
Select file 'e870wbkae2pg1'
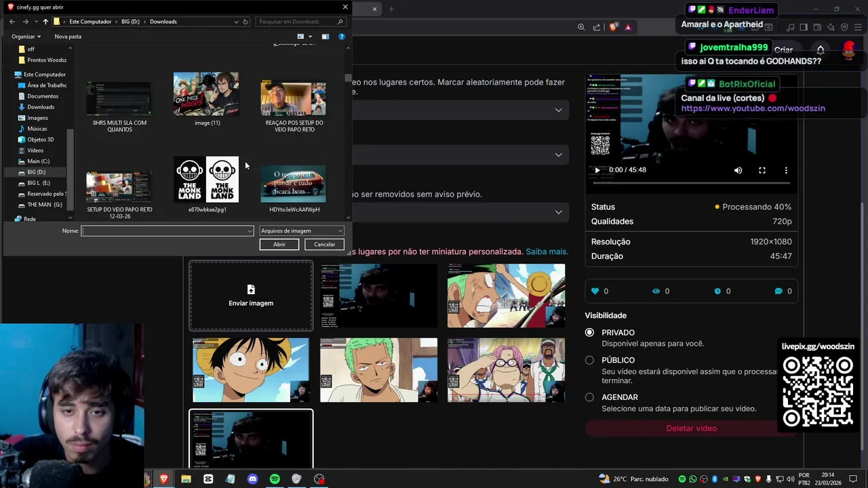(x=207, y=184)
